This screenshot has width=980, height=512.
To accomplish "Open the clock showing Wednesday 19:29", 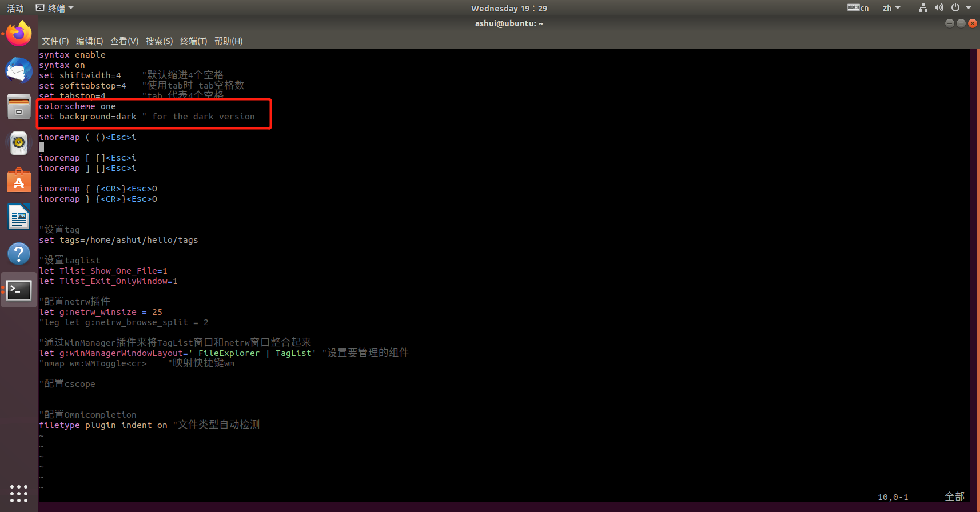I will point(509,8).
